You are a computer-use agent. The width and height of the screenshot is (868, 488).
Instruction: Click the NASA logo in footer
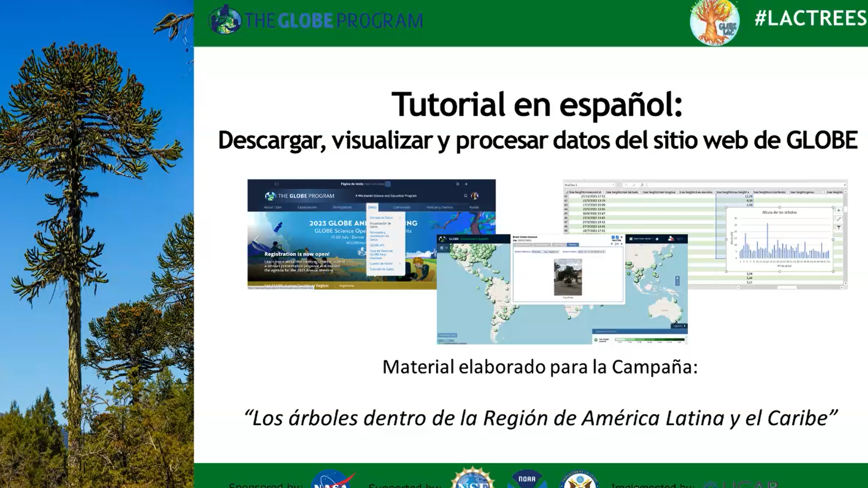332,479
